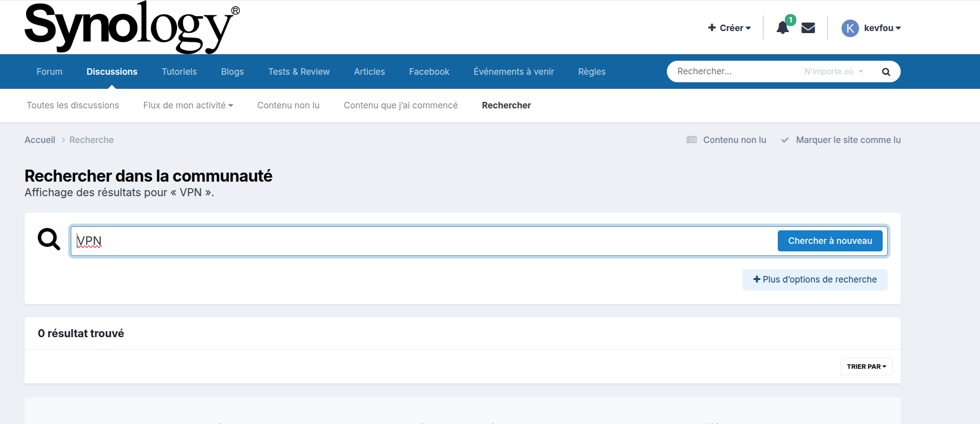980x424 pixels.
Task: Click the newspaper icon beside Contenu non lu
Action: click(x=691, y=140)
